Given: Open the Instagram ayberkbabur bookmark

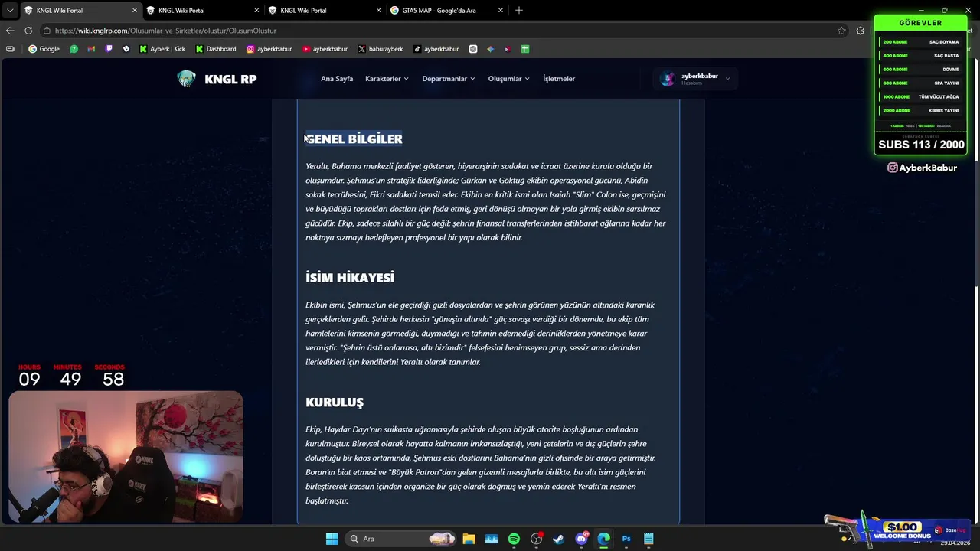Looking at the screenshot, I should tap(269, 49).
